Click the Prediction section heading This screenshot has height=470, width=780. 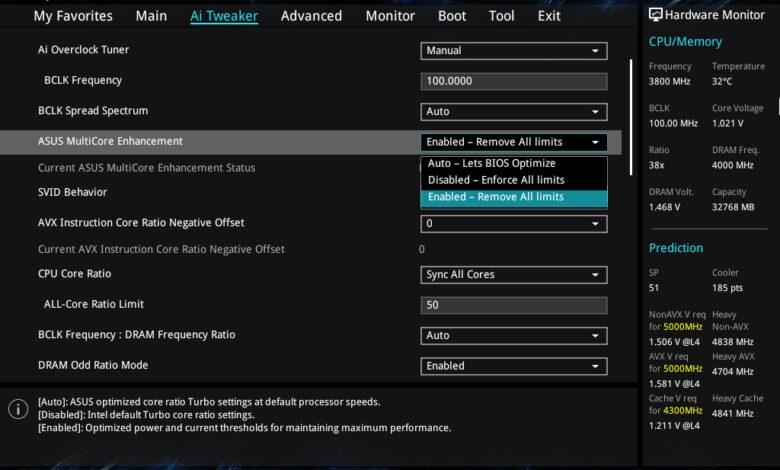[x=676, y=248]
